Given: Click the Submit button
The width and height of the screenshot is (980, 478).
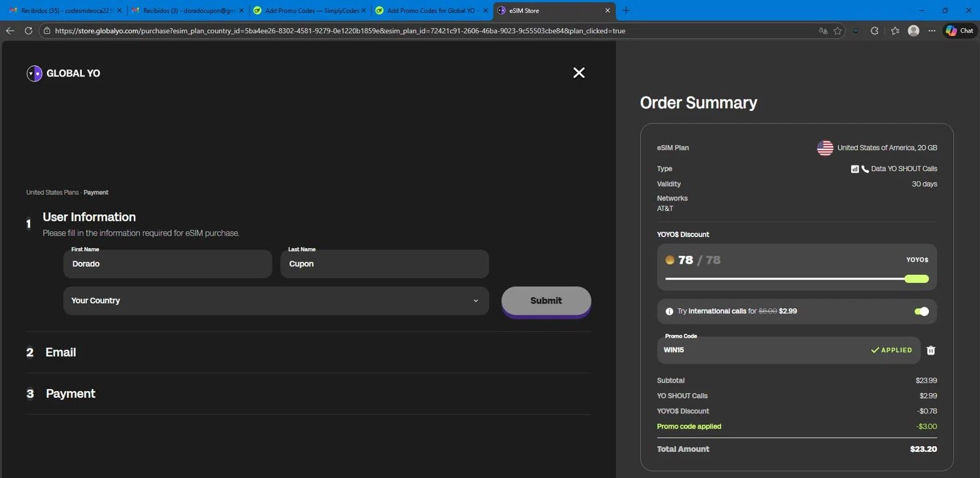Looking at the screenshot, I should [x=546, y=301].
